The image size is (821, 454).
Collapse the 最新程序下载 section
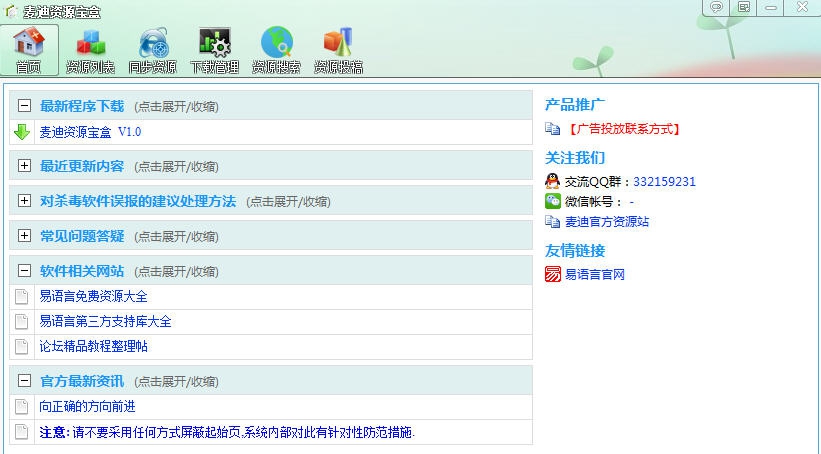pos(24,106)
